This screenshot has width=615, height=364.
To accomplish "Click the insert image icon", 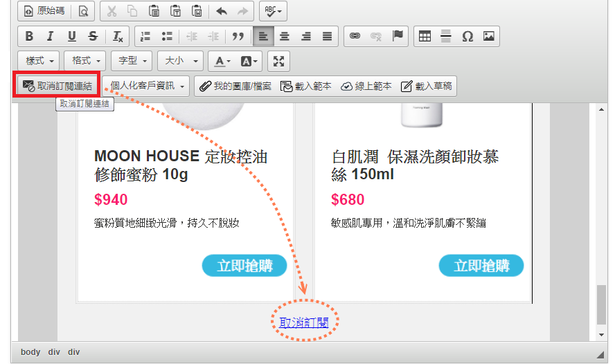I will click(x=489, y=37).
